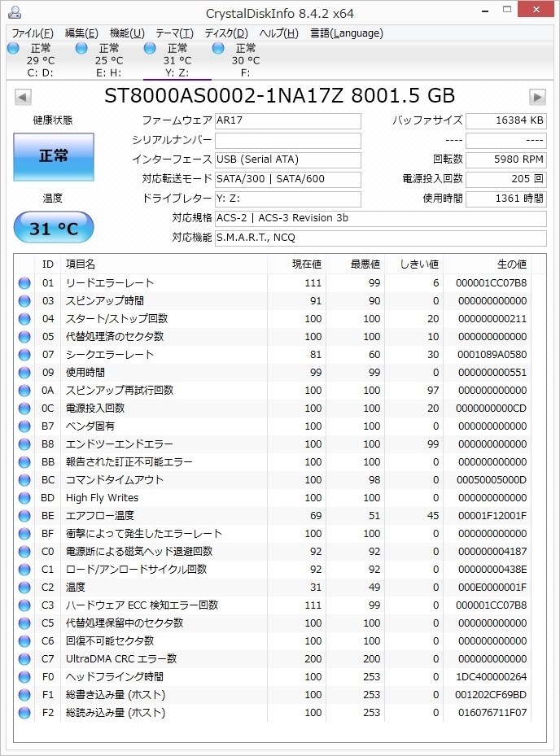Open the 言語(Language) menu
The image size is (560, 756).
[347, 33]
